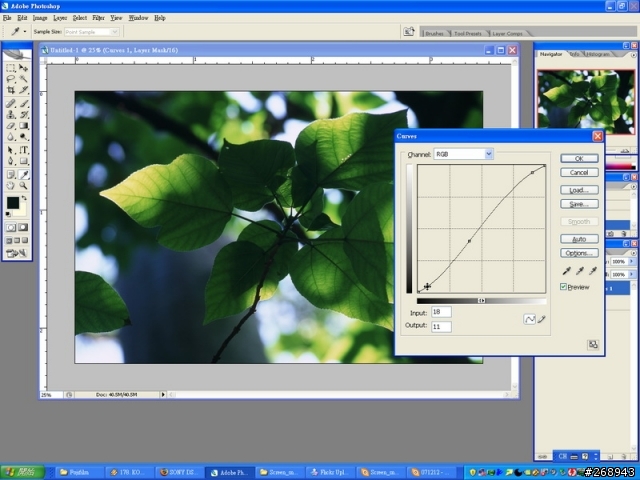640x480 pixels.
Task: Toggle the input gradient bar direction arrows
Action: (482, 301)
